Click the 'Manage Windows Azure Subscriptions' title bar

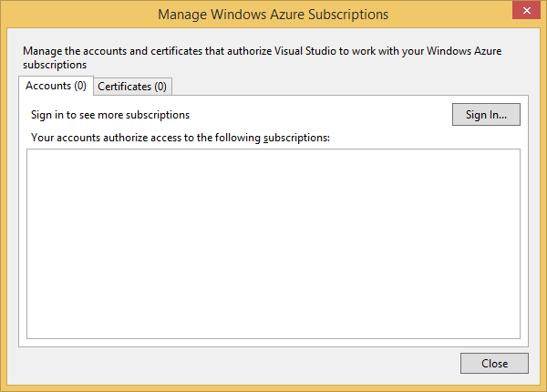pyautogui.click(x=273, y=15)
